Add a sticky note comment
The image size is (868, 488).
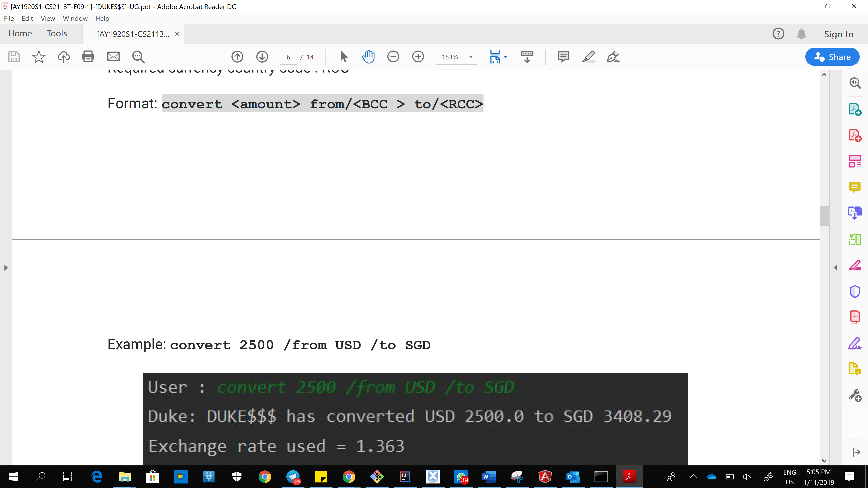563,56
